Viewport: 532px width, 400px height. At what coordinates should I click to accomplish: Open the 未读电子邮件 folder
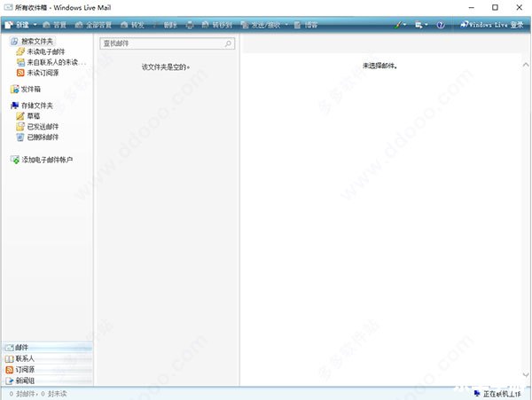click(41, 52)
